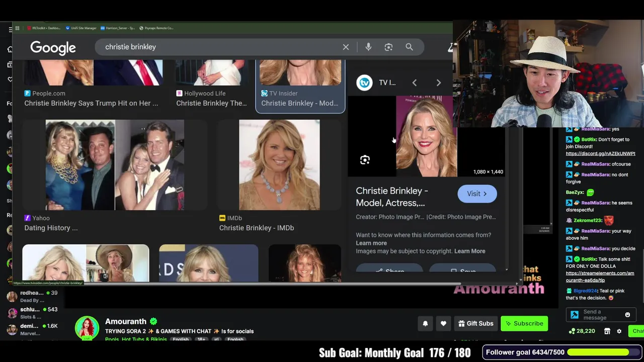Submit search with the magnifying glass icon
Viewport: 644px width, 362px height.
pos(409,47)
